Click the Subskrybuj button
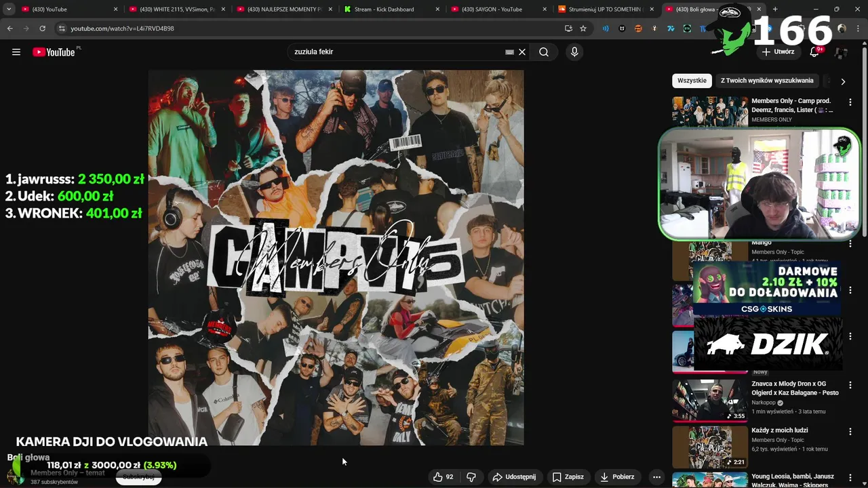Image resolution: width=868 pixels, height=488 pixels. pyautogui.click(x=138, y=477)
